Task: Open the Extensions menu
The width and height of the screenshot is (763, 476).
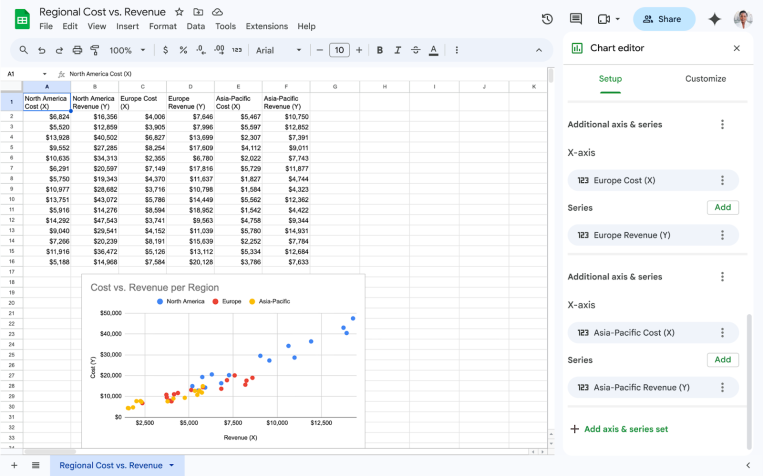Action: pos(267,26)
